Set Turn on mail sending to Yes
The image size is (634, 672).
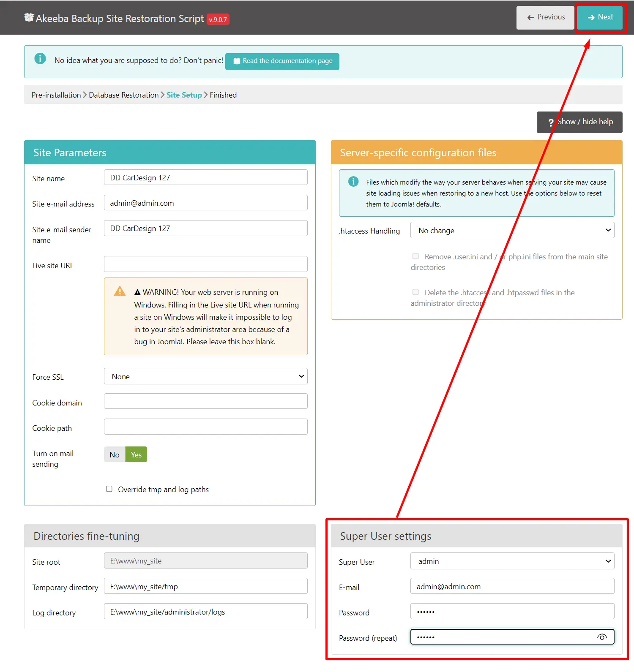click(136, 454)
